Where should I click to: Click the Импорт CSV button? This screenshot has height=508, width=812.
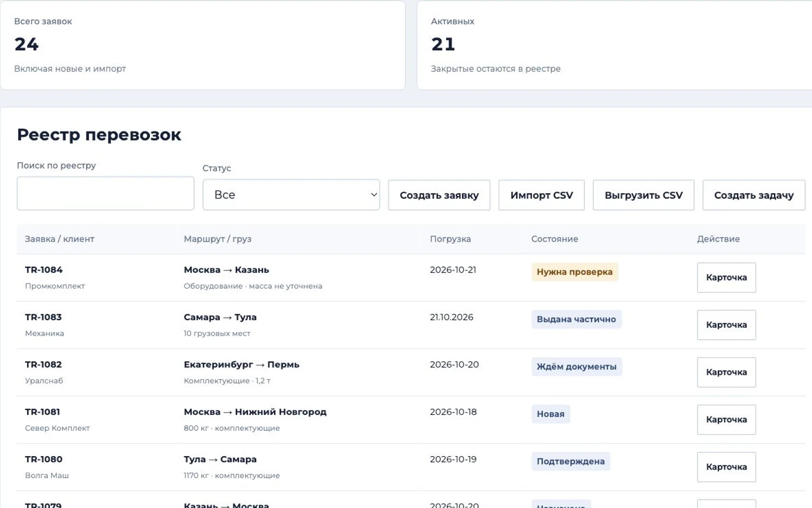tap(541, 195)
